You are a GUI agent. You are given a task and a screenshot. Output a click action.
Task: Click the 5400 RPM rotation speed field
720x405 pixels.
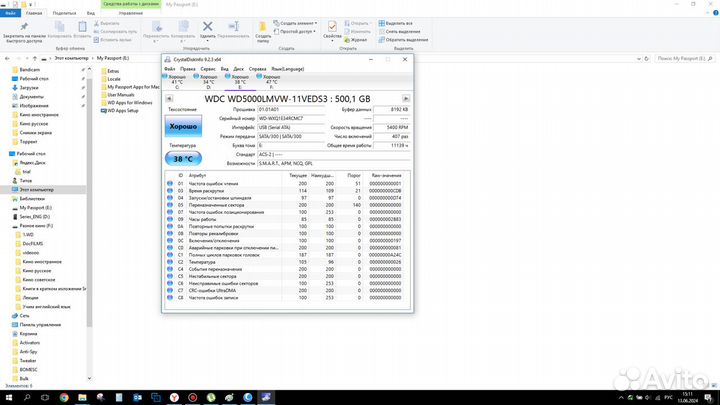[391, 128]
